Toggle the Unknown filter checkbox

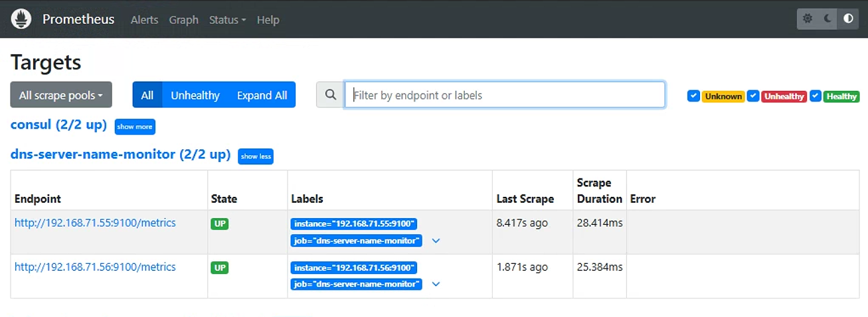point(693,96)
